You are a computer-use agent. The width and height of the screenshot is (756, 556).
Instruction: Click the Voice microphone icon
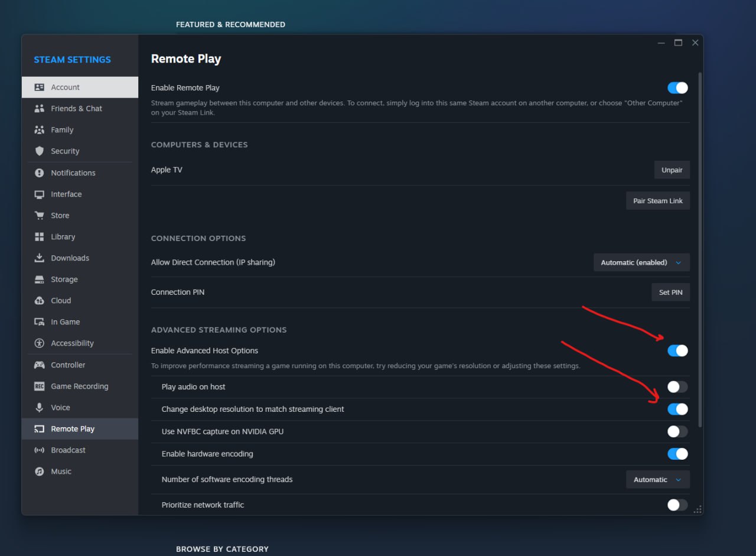click(x=40, y=408)
